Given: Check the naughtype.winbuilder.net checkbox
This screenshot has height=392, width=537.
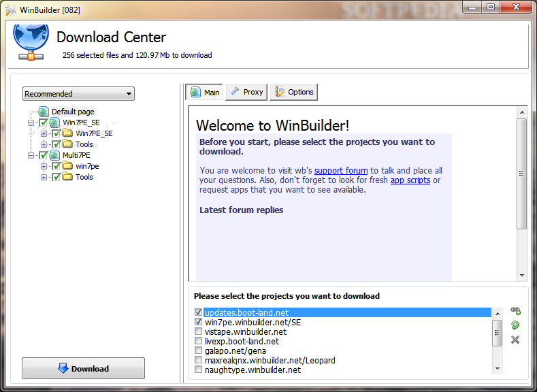Looking at the screenshot, I should (x=198, y=370).
